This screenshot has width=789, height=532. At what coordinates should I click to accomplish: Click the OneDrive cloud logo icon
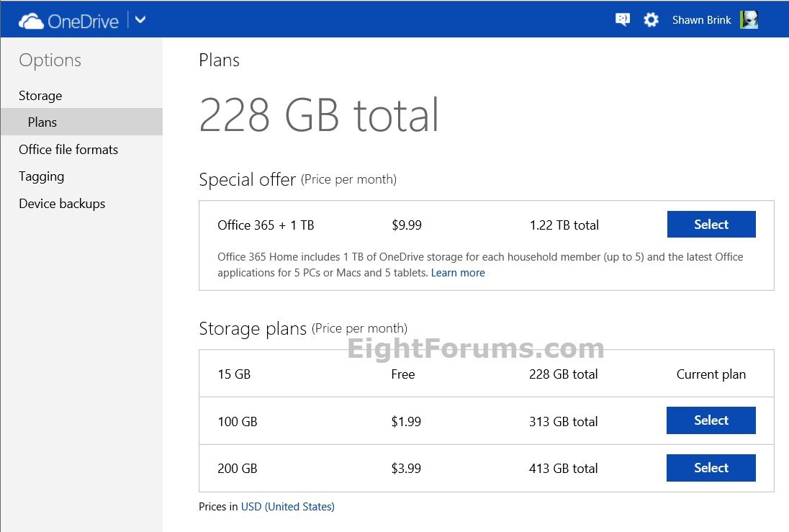point(31,21)
